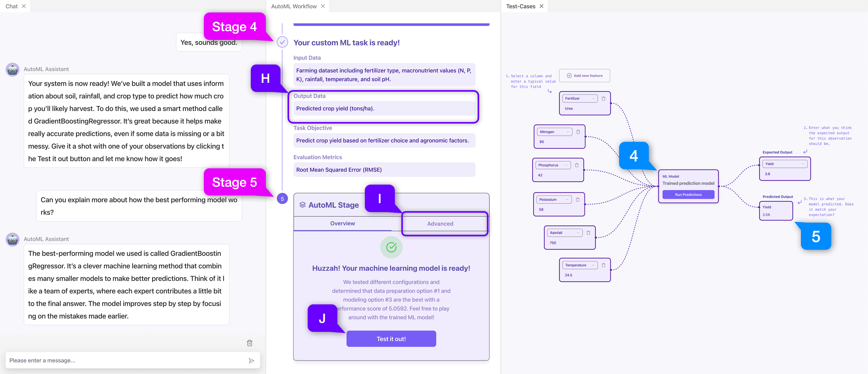Edit the Fertilizer value Urea
The image size is (868, 374).
pyautogui.click(x=569, y=108)
